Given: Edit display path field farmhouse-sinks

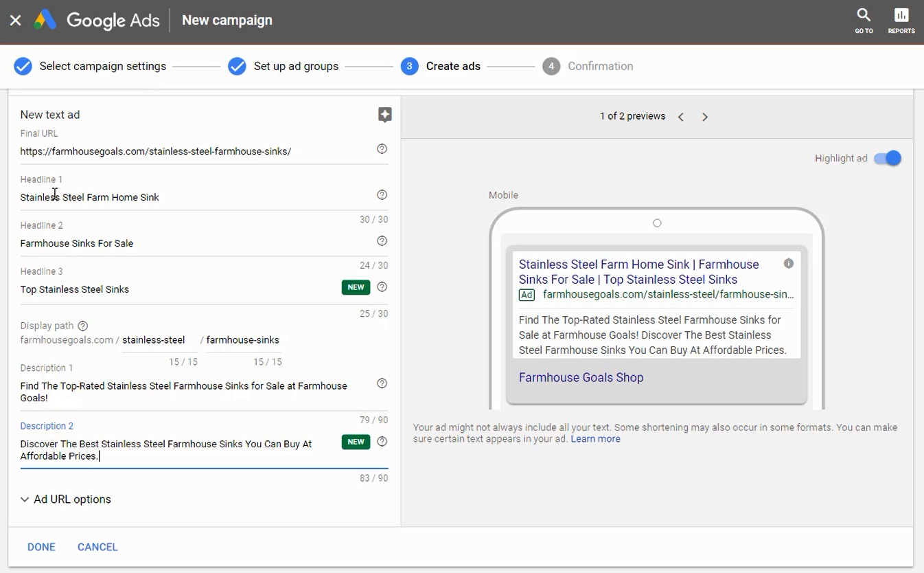Looking at the screenshot, I should (x=244, y=340).
